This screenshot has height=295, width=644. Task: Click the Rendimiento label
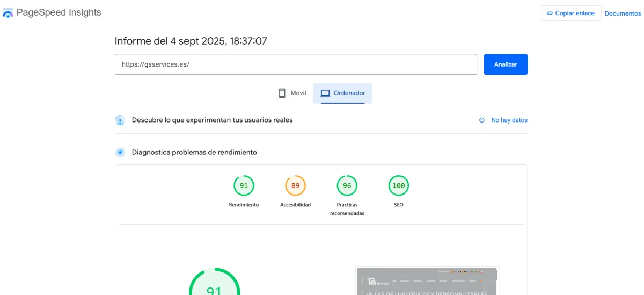tap(244, 205)
